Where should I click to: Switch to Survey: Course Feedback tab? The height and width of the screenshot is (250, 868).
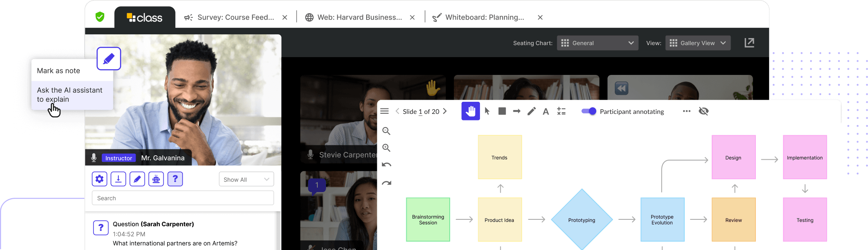pos(235,17)
